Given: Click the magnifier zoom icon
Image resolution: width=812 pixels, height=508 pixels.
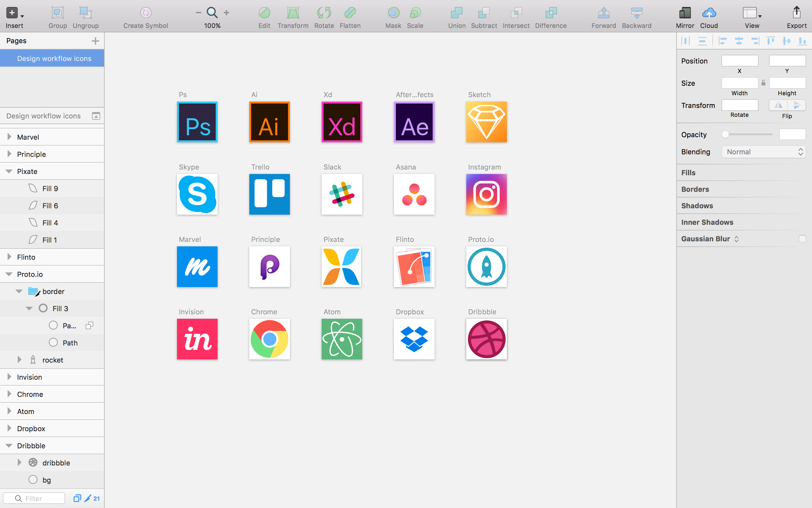Looking at the screenshot, I should coord(212,13).
